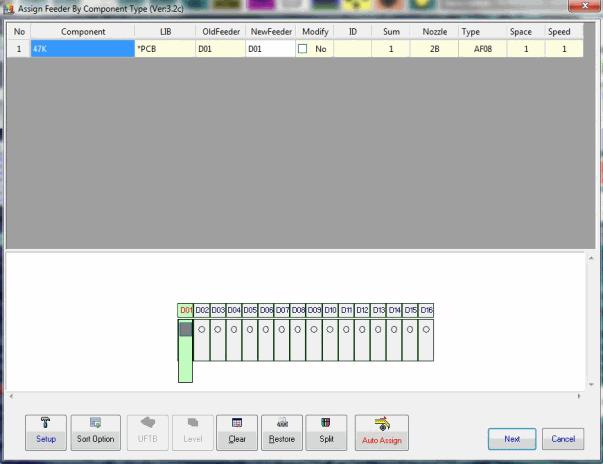
Task: Select feeder slot D08 radio circle
Action: pos(298,328)
